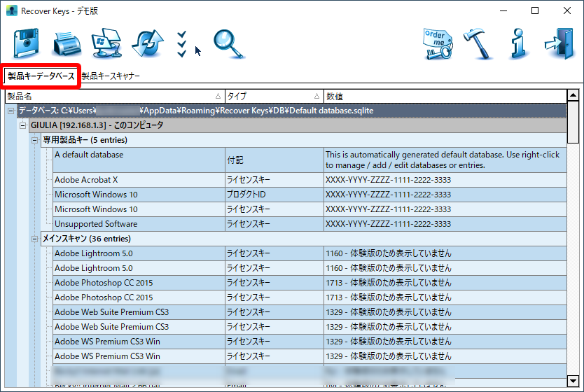The image size is (584, 392).
Task: Collapse the 専用製品キー group
Action: (x=35, y=140)
